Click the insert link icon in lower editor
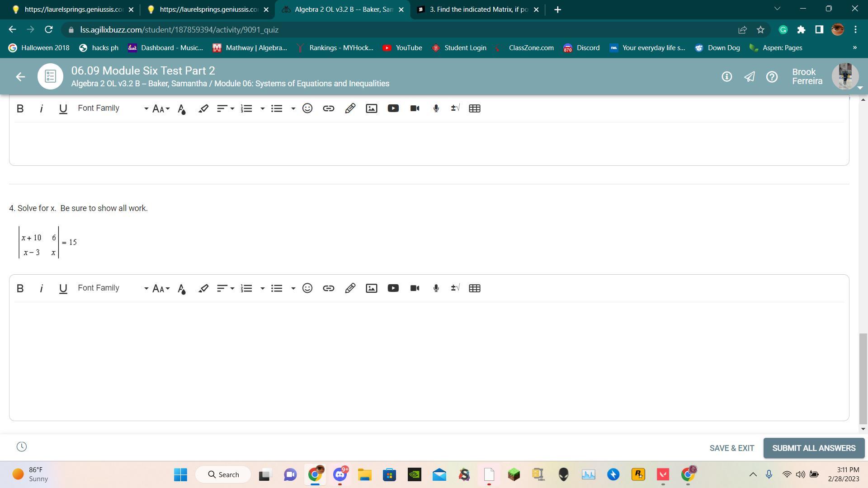 click(x=329, y=288)
